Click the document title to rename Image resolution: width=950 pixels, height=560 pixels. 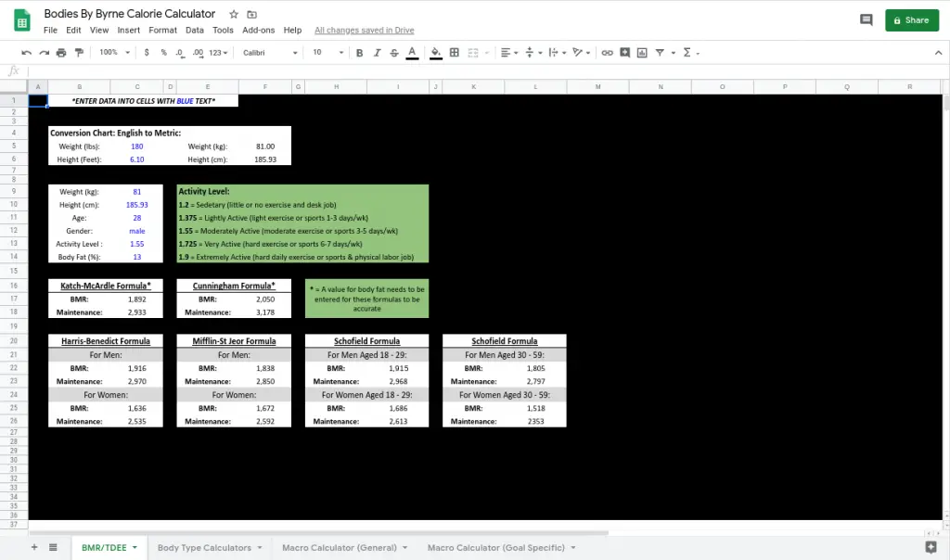129,14
